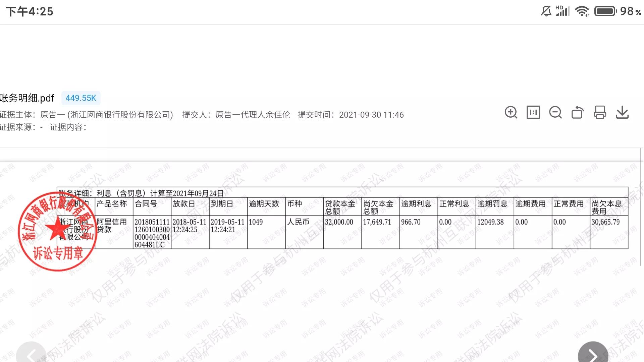The height and width of the screenshot is (362, 644).
Task: Open the 账务明细.pdf file link
Action: pos(28,98)
